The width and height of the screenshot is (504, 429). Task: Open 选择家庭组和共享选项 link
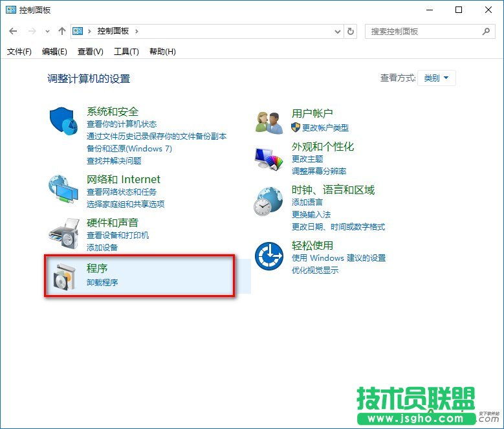pos(126,204)
